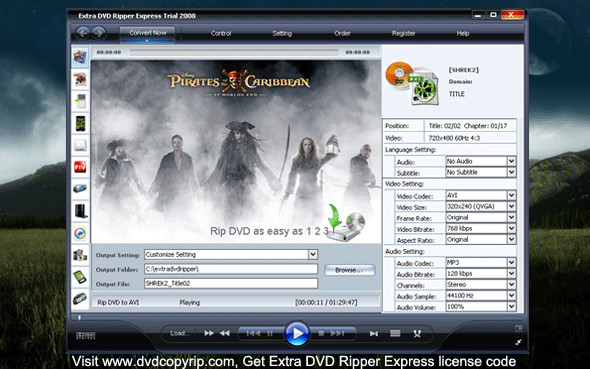Viewport: 590px width, 369px height.
Task: Start playback with the big blue play button
Action: point(297,333)
